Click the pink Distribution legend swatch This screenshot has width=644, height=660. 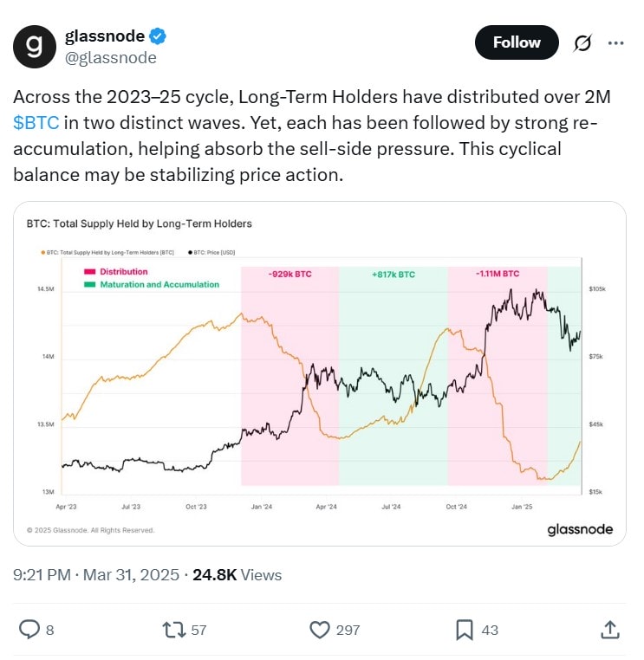click(89, 272)
